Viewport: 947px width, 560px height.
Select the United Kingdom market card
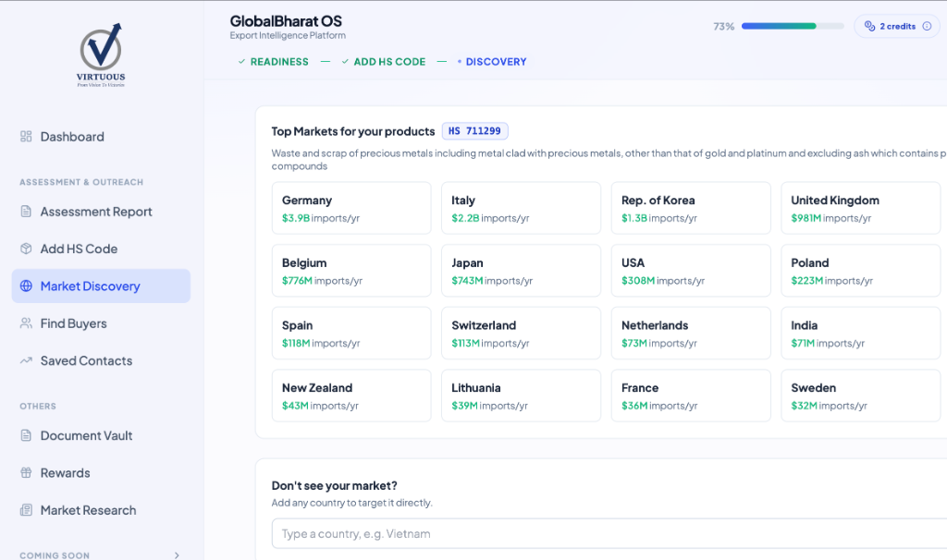pos(861,208)
